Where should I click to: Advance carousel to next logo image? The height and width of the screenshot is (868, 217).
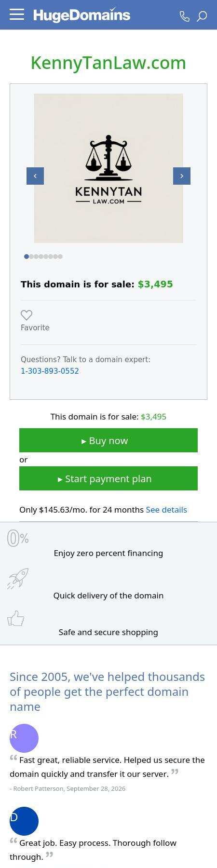[x=182, y=176]
